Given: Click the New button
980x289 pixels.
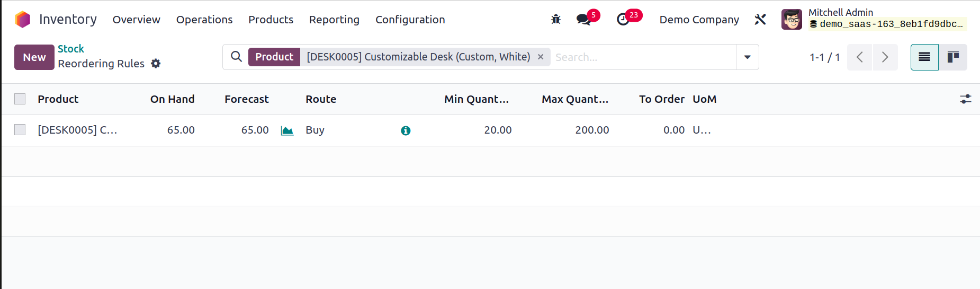Looking at the screenshot, I should pos(34,57).
